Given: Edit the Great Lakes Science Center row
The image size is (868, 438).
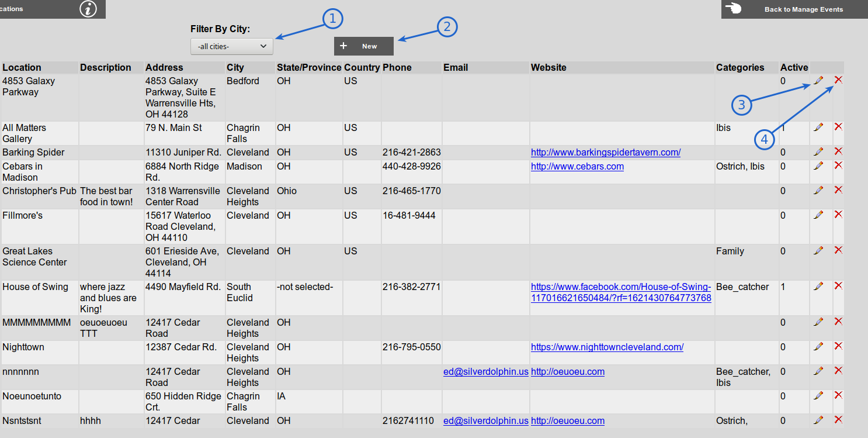Looking at the screenshot, I should tap(818, 250).
